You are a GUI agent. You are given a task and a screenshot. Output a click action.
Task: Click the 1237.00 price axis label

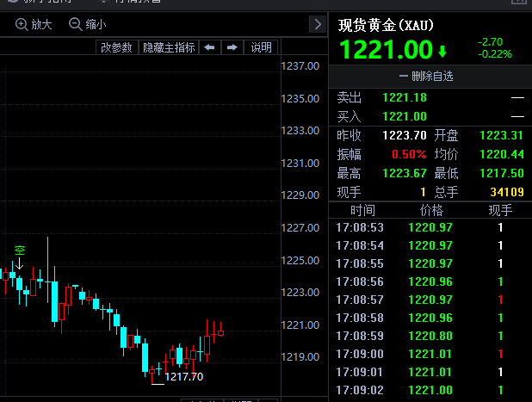click(x=300, y=65)
